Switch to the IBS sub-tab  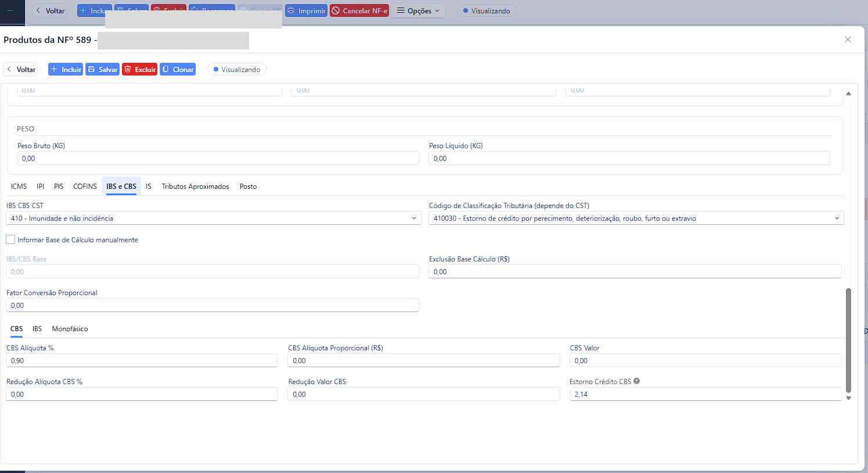pos(37,329)
